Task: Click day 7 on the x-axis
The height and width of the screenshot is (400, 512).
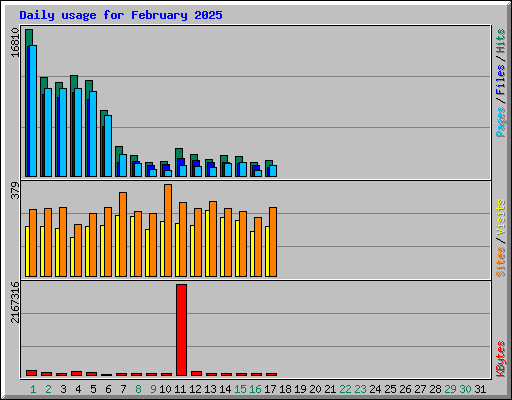Action: tap(123, 389)
